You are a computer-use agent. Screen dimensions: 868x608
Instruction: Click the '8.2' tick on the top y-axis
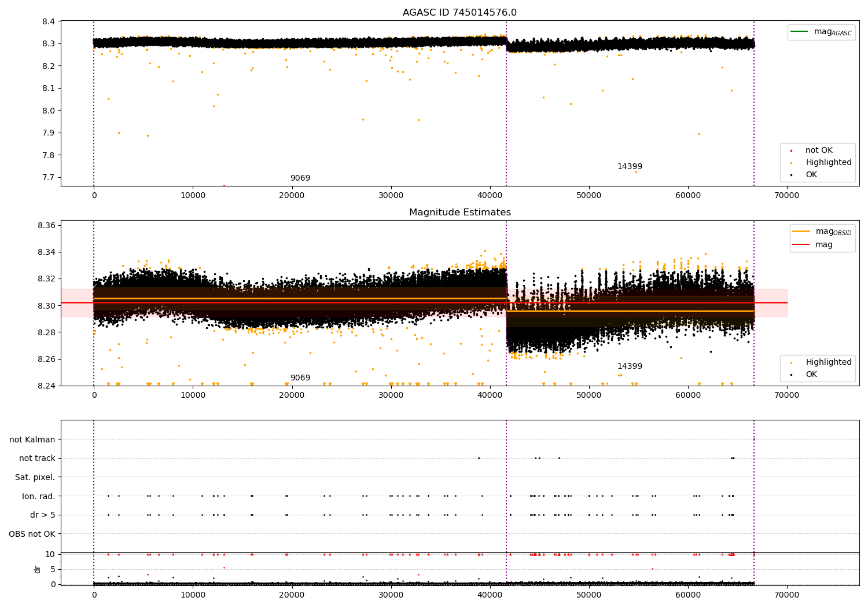coord(49,66)
